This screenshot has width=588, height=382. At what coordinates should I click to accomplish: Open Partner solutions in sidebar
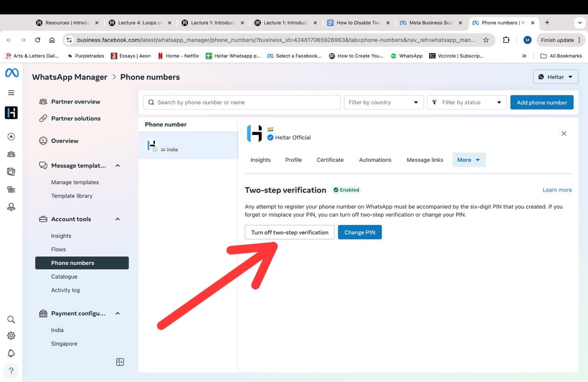76,118
